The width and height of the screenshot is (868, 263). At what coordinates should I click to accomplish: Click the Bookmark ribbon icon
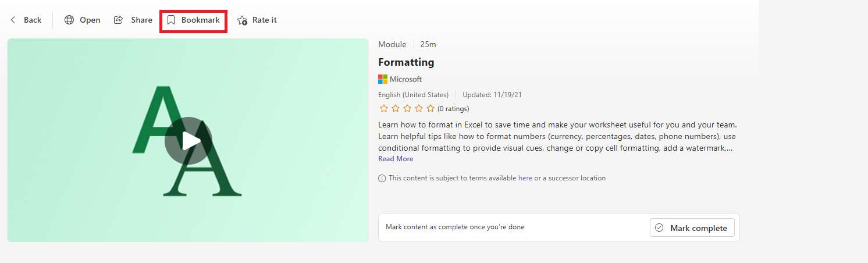pyautogui.click(x=171, y=20)
